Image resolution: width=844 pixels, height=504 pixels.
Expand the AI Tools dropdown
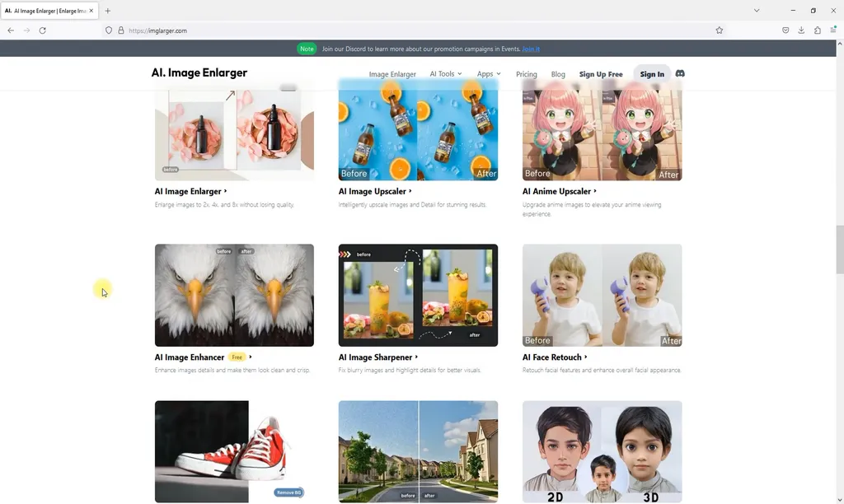[x=444, y=73]
